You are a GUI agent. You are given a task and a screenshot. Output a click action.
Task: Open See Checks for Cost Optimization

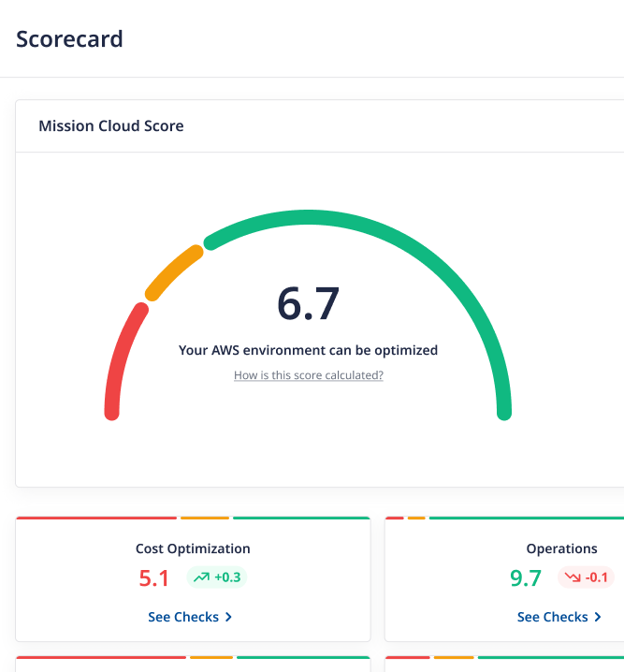pos(183,617)
